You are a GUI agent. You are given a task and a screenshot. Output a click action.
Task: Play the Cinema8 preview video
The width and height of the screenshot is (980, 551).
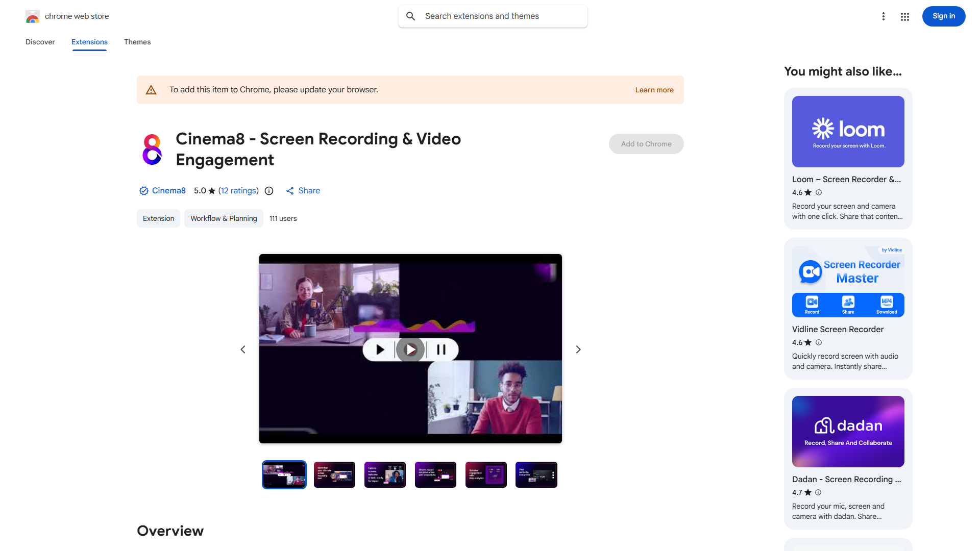click(x=410, y=349)
